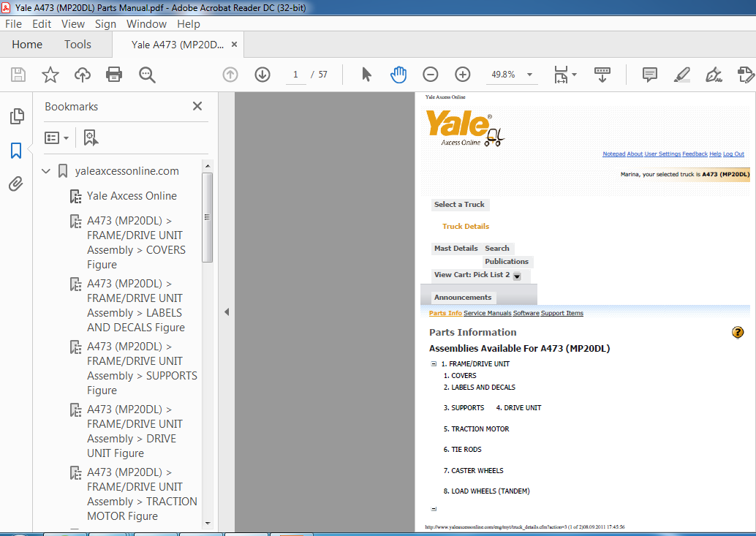This screenshot has height=536, width=756.
Task: Collapse the FRAME/DRIVE UNIT tree node
Action: (x=434, y=364)
